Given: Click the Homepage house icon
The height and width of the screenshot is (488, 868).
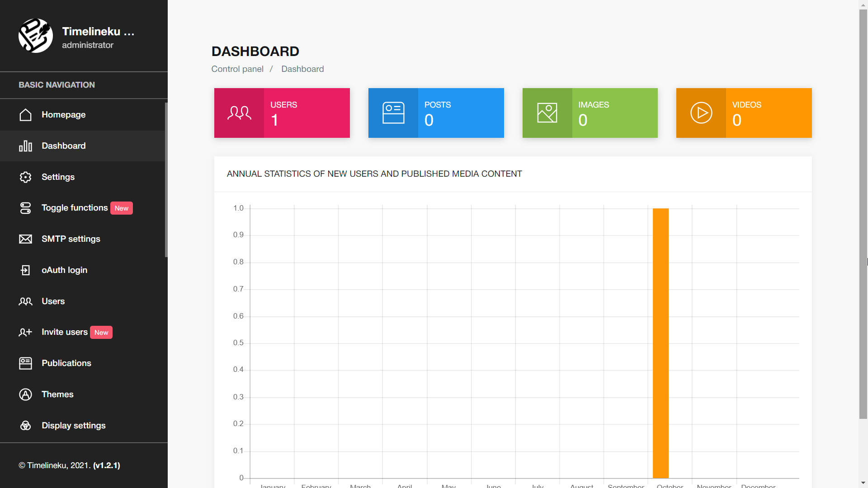Looking at the screenshot, I should click(x=26, y=115).
